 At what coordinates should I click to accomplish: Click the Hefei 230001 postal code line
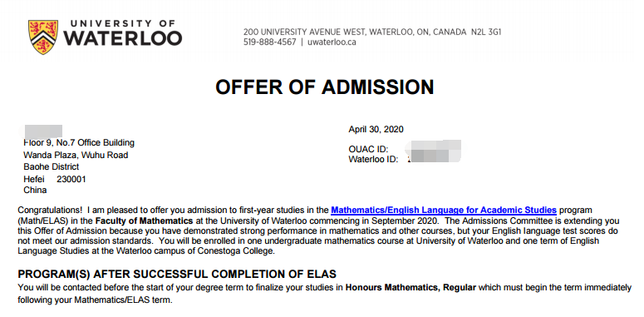pos(55,179)
